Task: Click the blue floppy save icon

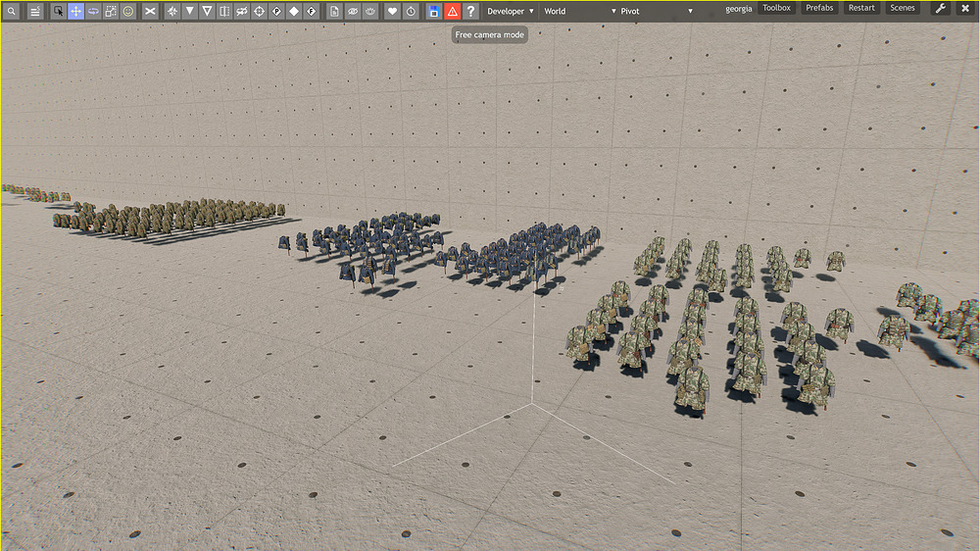Action: point(434,11)
